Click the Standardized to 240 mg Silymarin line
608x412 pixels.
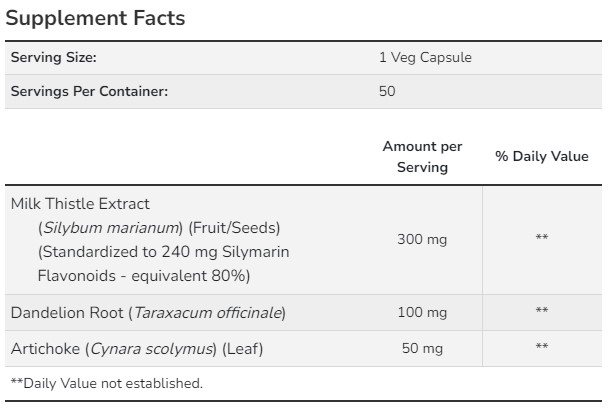click(162, 251)
